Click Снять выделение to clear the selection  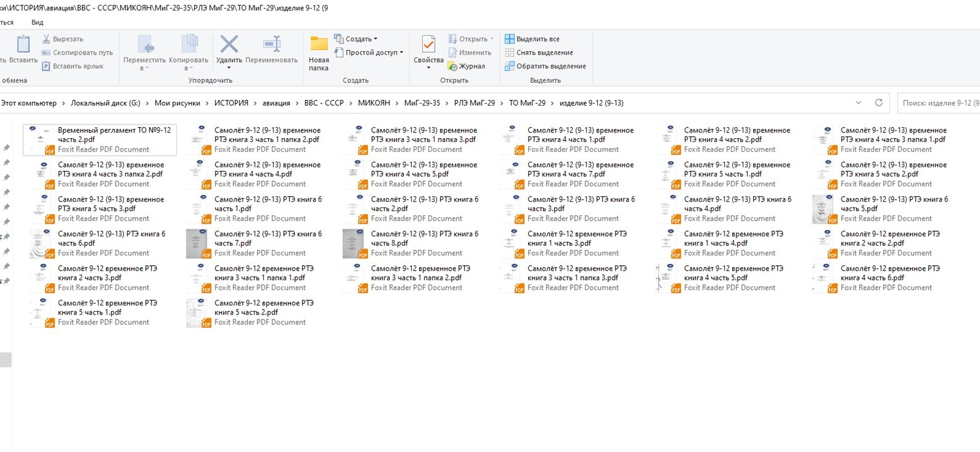tap(539, 52)
